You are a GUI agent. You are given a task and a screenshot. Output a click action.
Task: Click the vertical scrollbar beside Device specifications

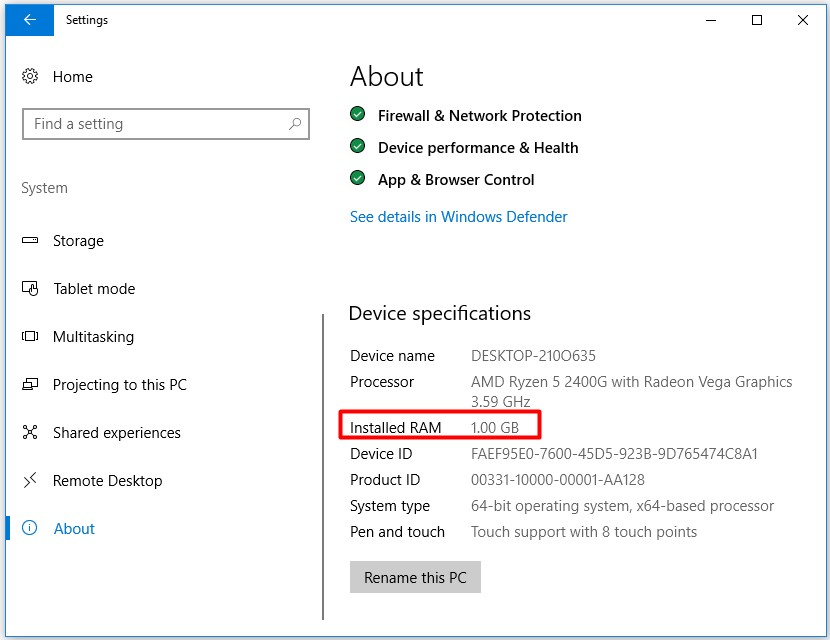pos(323,466)
